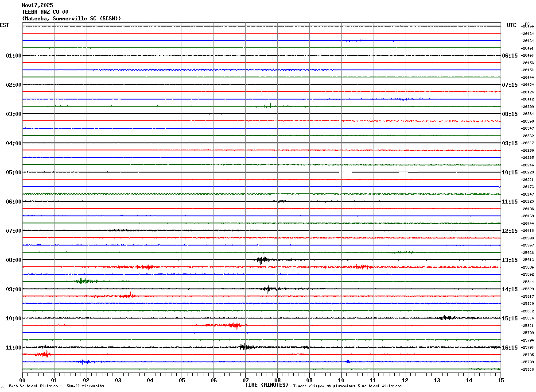Select minute tick 15 on the time axis

pos(501,380)
